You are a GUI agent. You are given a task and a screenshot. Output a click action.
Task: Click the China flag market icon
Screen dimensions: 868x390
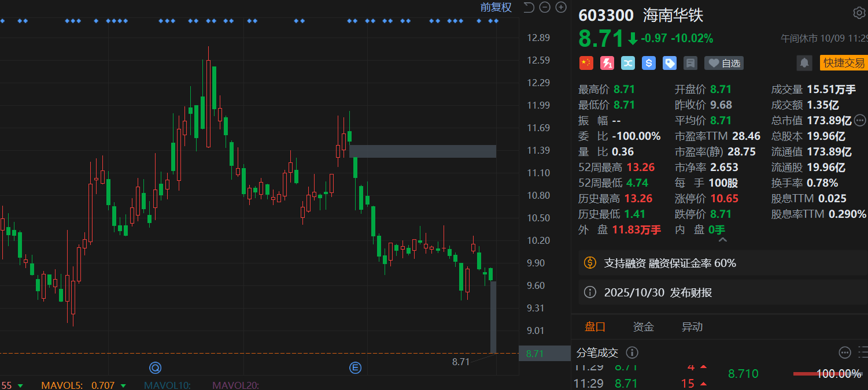[586, 63]
